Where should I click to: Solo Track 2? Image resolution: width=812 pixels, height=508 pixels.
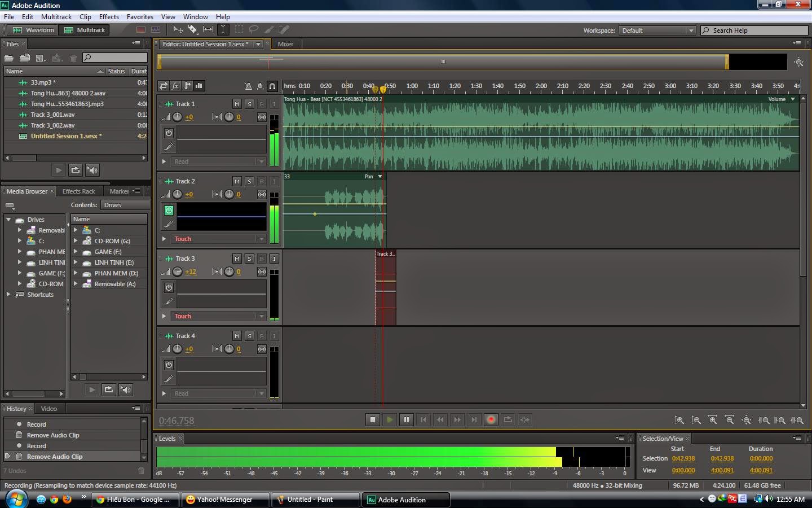coord(249,181)
